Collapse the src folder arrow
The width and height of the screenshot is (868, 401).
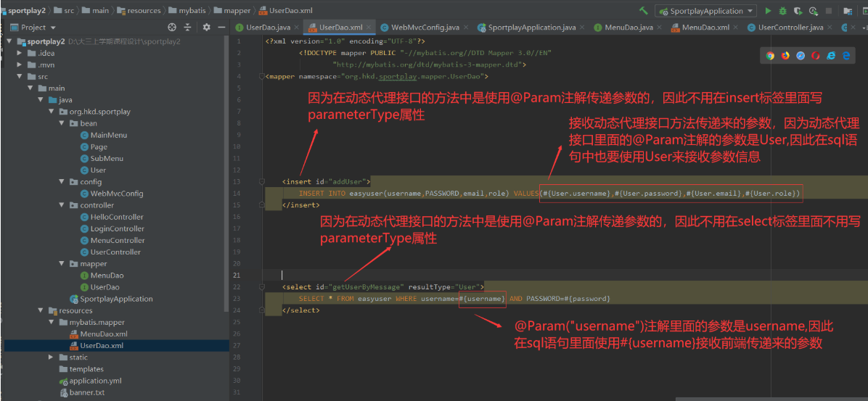click(20, 76)
